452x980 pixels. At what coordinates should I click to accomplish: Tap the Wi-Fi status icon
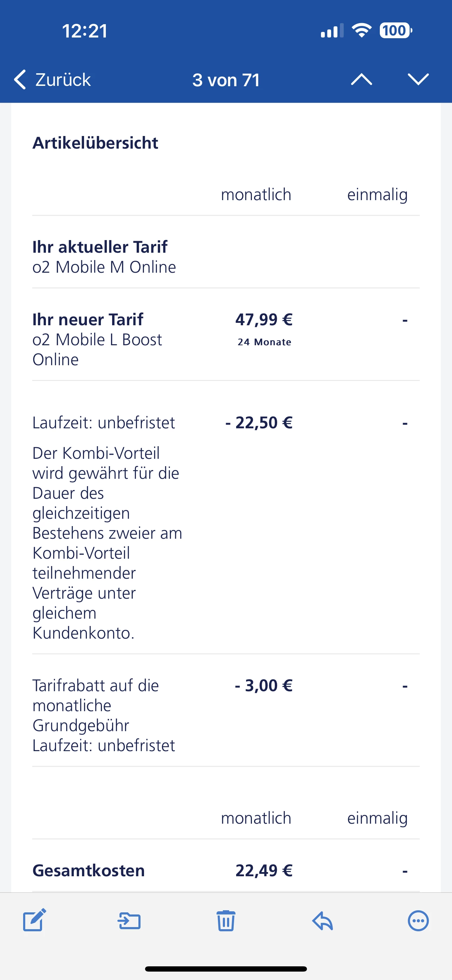pos(362,30)
